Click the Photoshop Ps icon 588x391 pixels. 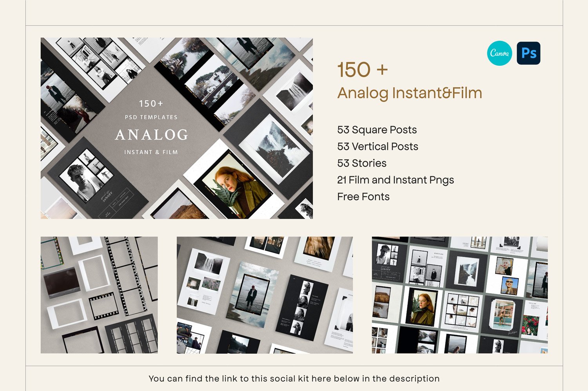tap(528, 53)
